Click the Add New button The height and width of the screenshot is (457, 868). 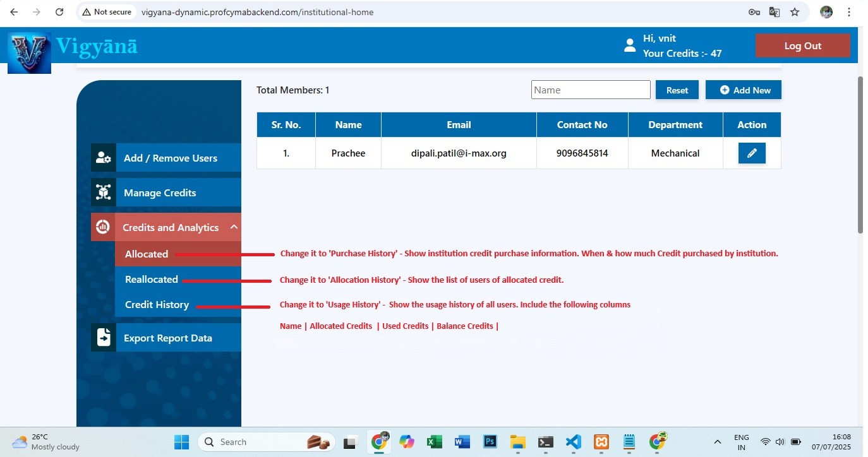pos(744,90)
